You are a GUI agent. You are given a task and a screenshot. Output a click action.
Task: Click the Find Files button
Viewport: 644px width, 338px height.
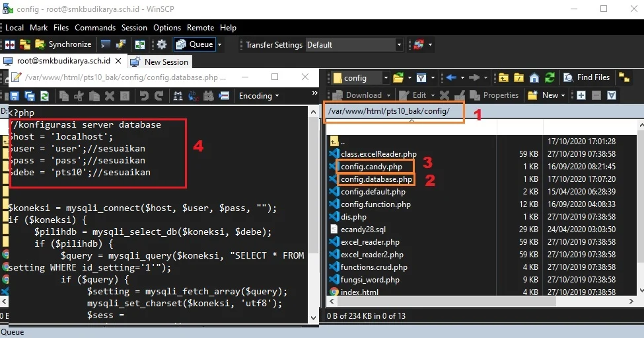click(x=587, y=77)
